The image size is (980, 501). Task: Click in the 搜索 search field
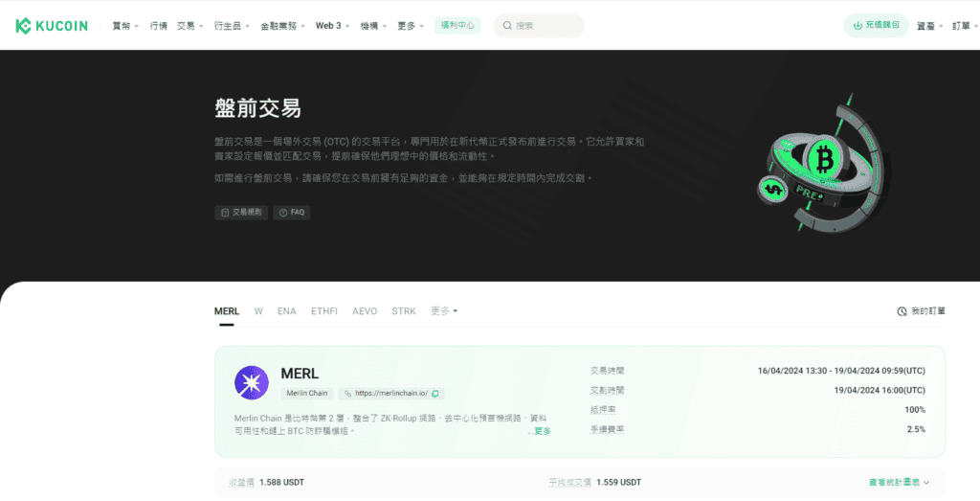click(546, 26)
